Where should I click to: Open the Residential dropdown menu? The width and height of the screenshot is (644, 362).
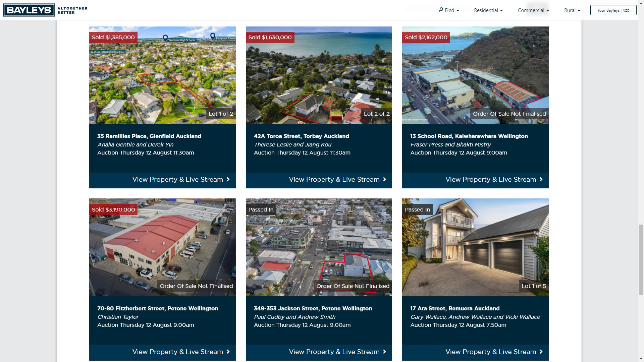(x=488, y=10)
